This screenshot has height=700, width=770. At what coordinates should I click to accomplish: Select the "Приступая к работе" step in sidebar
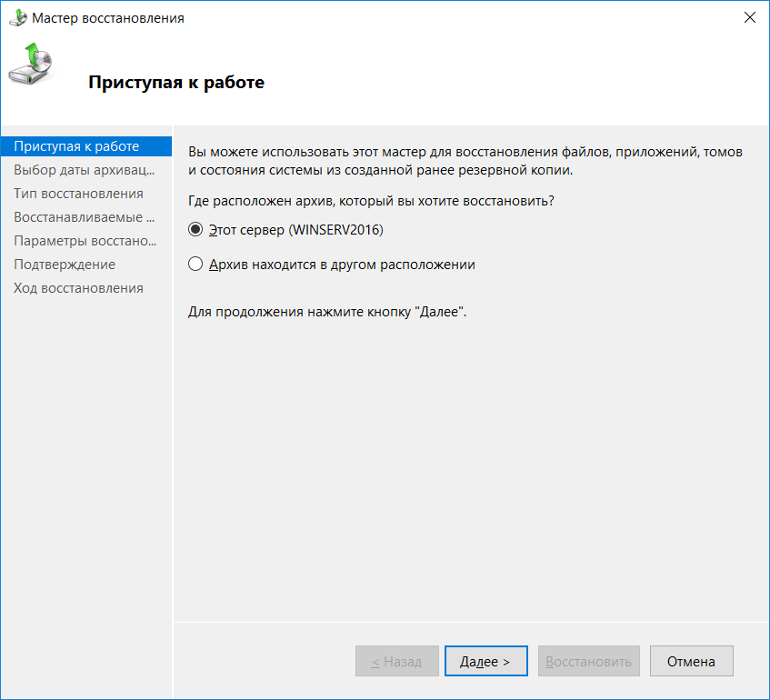pyautogui.click(x=77, y=146)
